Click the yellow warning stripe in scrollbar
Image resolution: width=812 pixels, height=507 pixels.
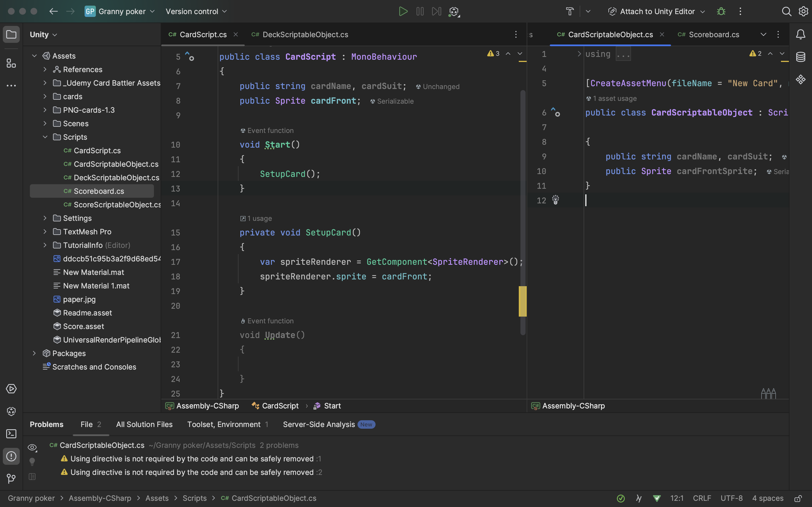522,301
